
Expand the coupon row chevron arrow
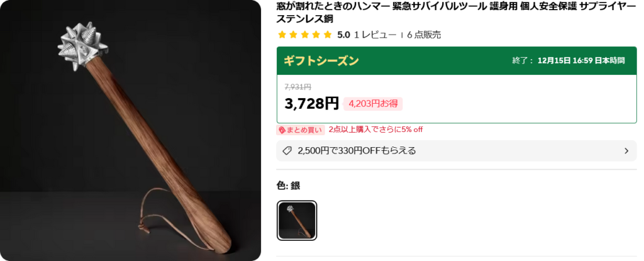(x=626, y=151)
